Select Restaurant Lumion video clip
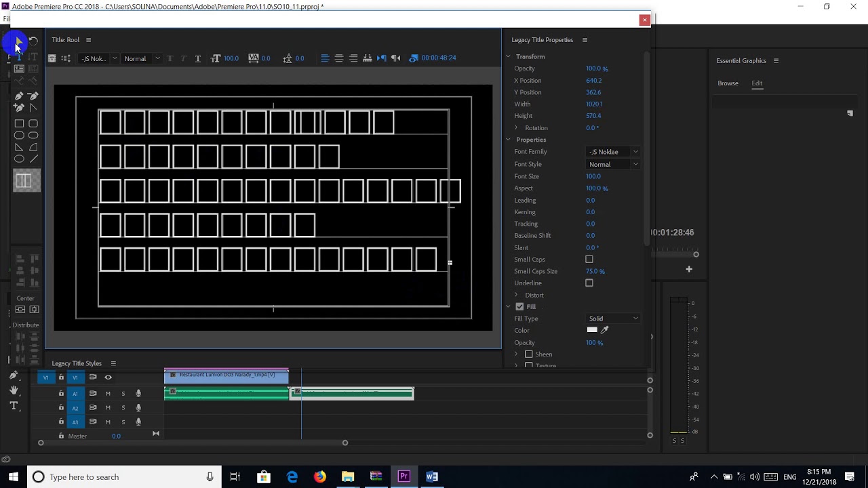 pyautogui.click(x=226, y=375)
